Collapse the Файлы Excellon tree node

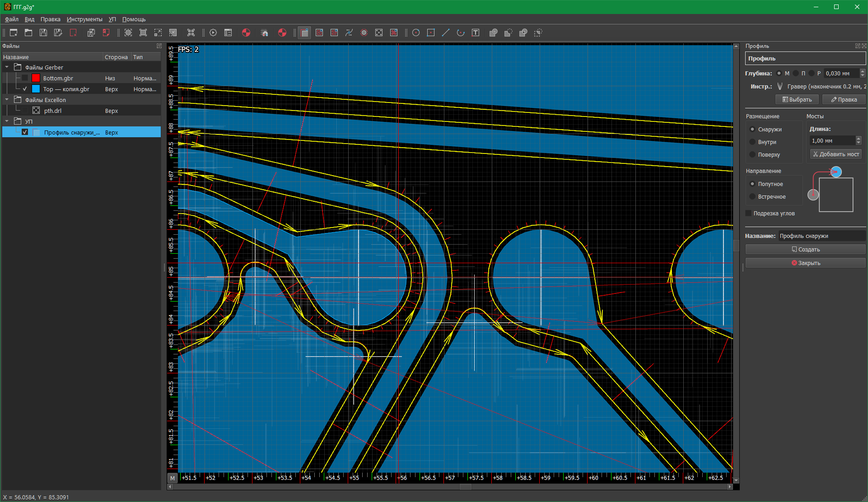(7, 100)
